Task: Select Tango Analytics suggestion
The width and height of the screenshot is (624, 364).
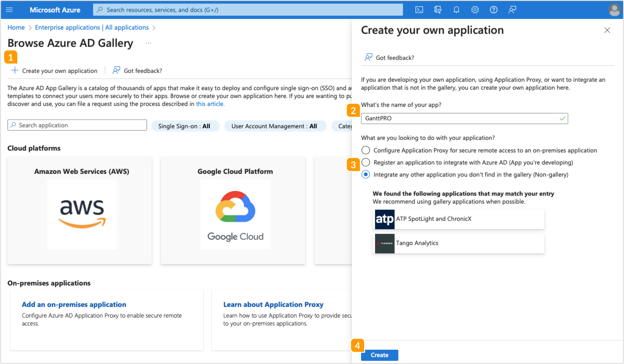Action: tap(458, 243)
